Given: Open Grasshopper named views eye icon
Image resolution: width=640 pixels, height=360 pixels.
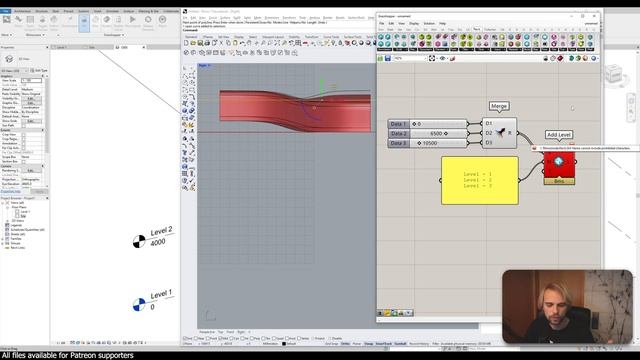Looking at the screenshot, I should click(442, 58).
